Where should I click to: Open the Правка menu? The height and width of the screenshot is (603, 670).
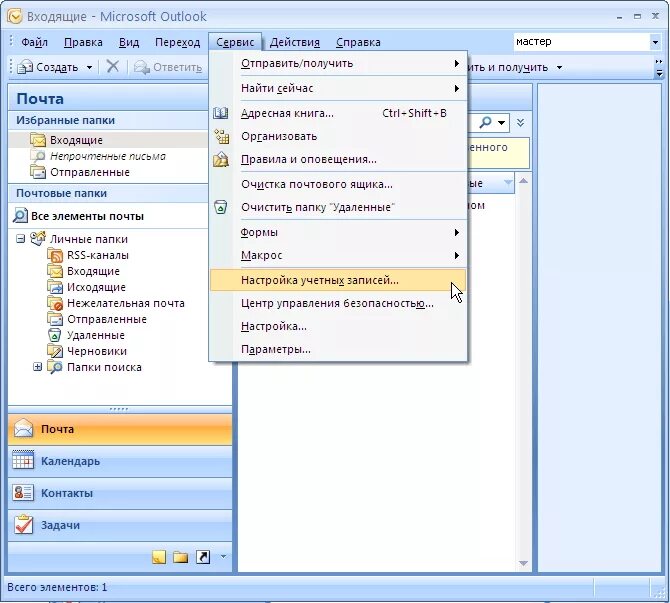[x=83, y=42]
